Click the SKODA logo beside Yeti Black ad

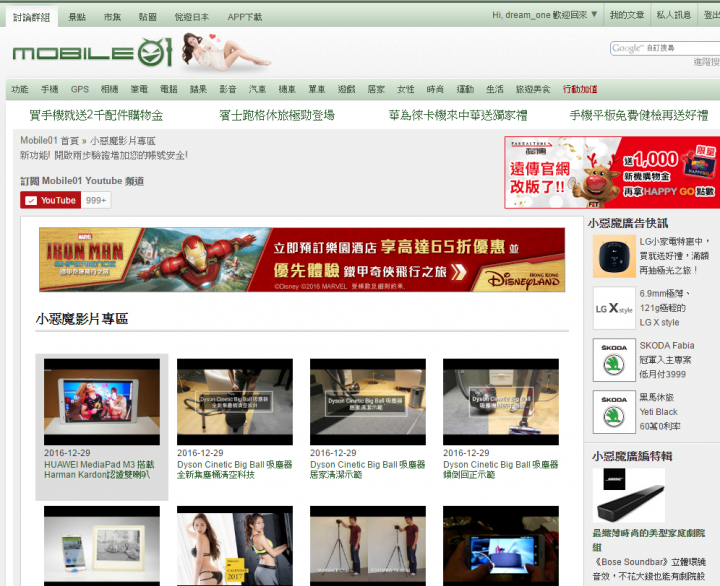[x=614, y=412]
